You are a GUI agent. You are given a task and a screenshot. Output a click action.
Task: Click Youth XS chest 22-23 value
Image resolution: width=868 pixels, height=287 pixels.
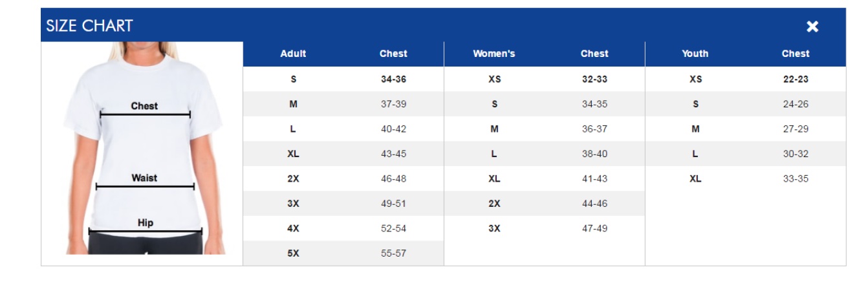click(796, 80)
